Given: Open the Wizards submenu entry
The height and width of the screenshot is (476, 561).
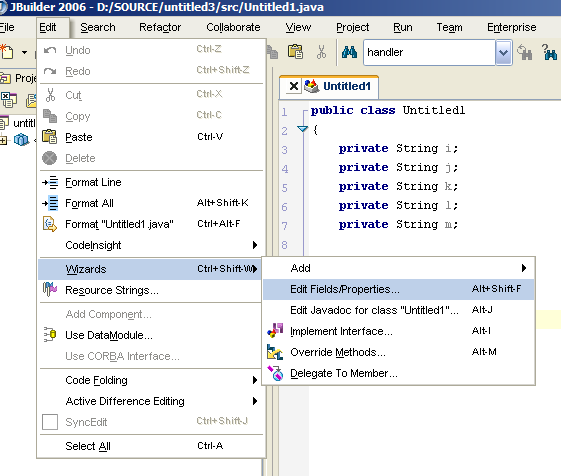Looking at the screenshot, I should click(151, 269).
